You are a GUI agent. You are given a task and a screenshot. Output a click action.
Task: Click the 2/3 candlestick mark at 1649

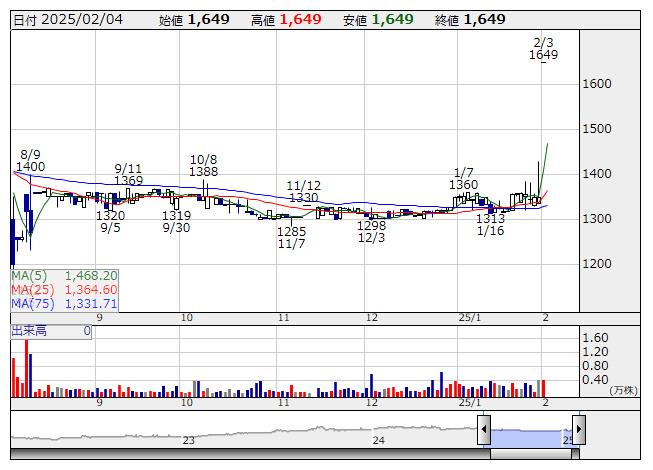pyautogui.click(x=543, y=62)
